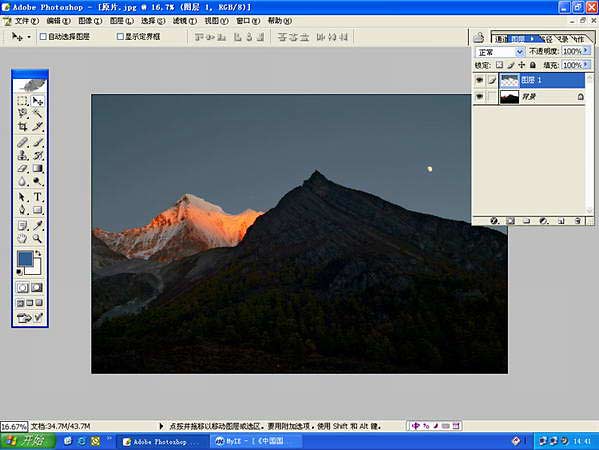599x450 pixels.
Task: Select the Hand tool
Action: pos(22,239)
